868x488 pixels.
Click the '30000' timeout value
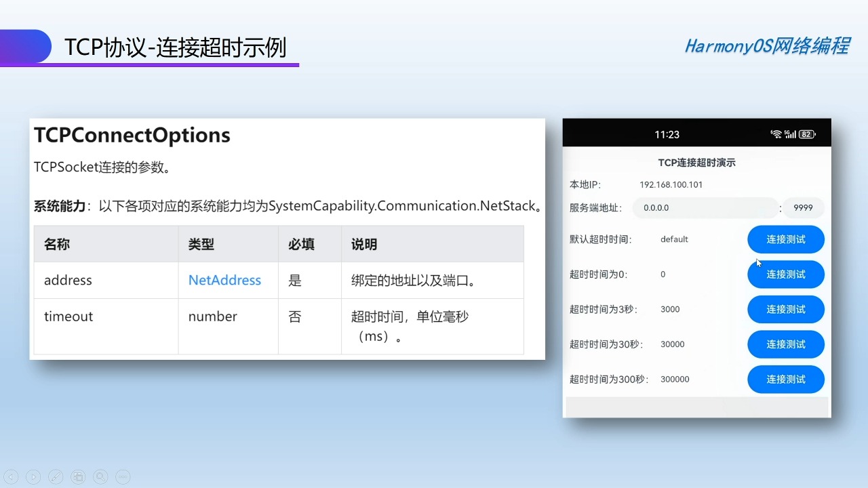pyautogui.click(x=673, y=344)
